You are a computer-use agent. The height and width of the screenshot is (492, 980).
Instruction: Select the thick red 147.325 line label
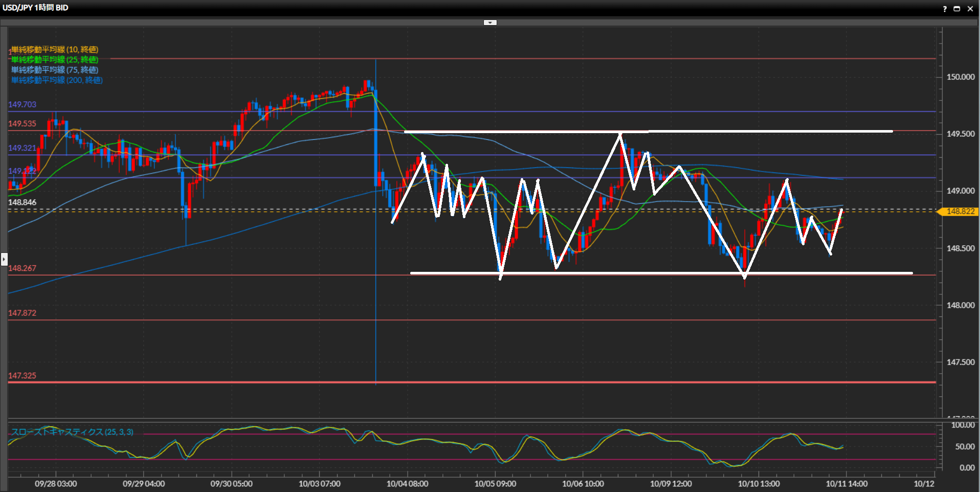tap(23, 376)
